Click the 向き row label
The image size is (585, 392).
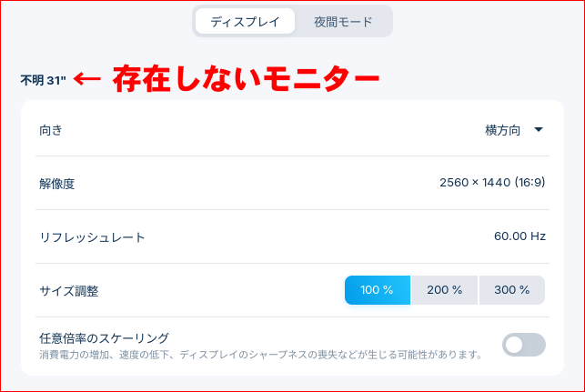coord(51,130)
